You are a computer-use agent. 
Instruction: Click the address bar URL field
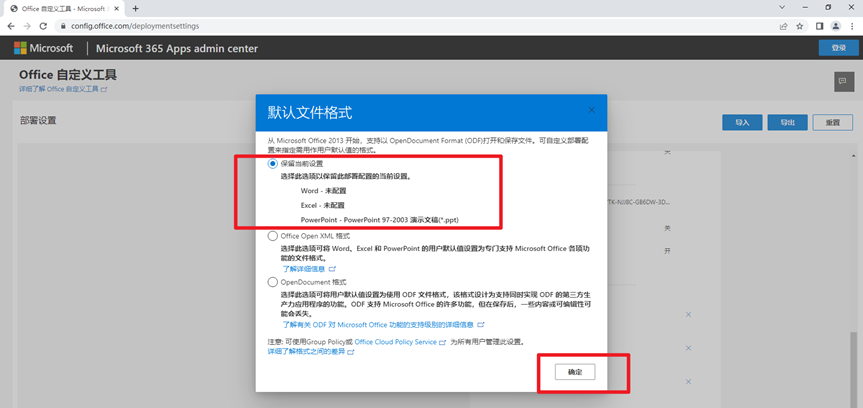tap(400, 25)
